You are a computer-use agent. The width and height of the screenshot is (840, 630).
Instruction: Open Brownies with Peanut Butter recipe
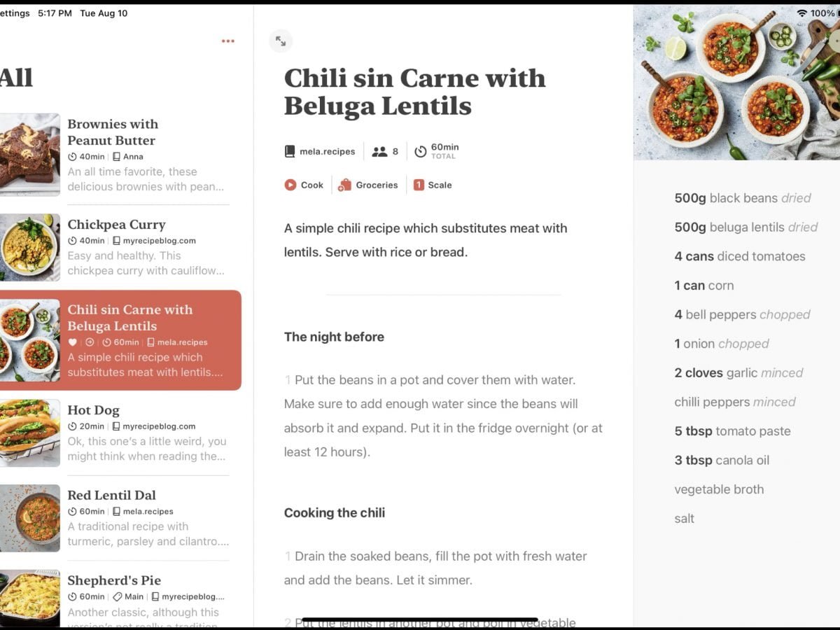point(113,132)
